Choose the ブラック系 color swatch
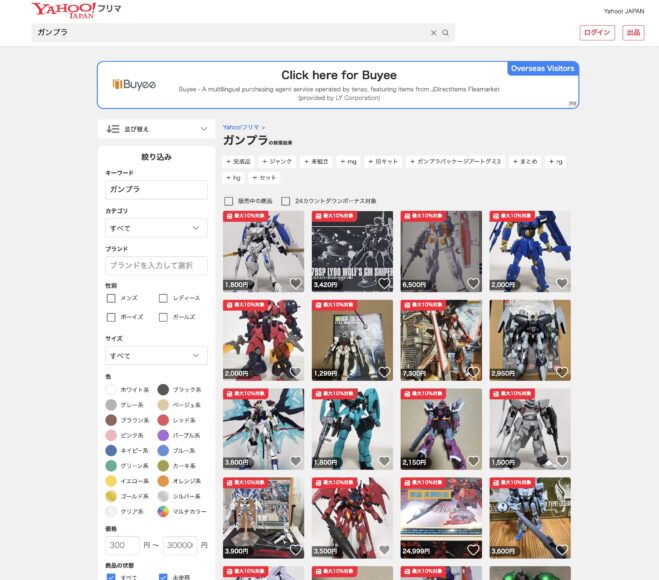The image size is (659, 580). click(163, 390)
